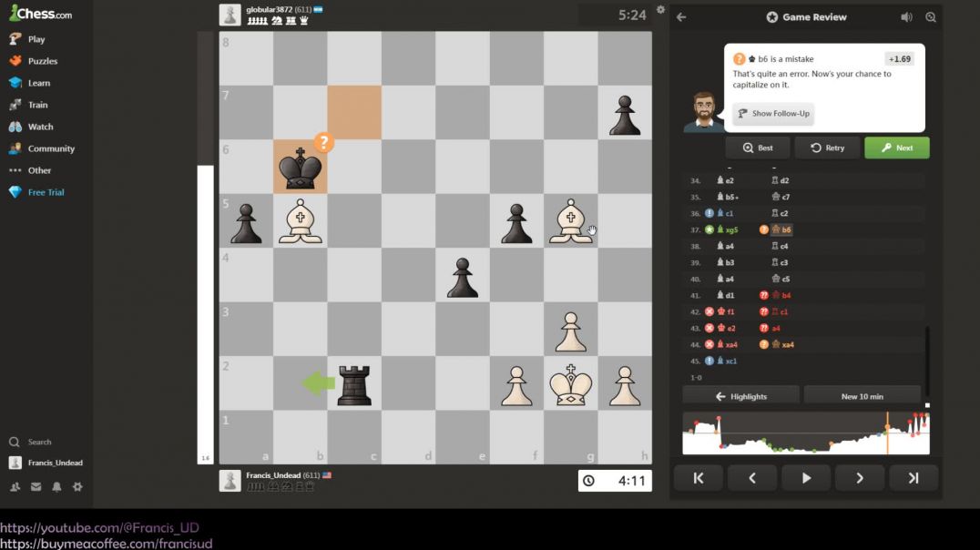Click the mistake icon beside b6 in move list
Image resolution: width=980 pixels, height=550 pixels.
[x=763, y=229]
